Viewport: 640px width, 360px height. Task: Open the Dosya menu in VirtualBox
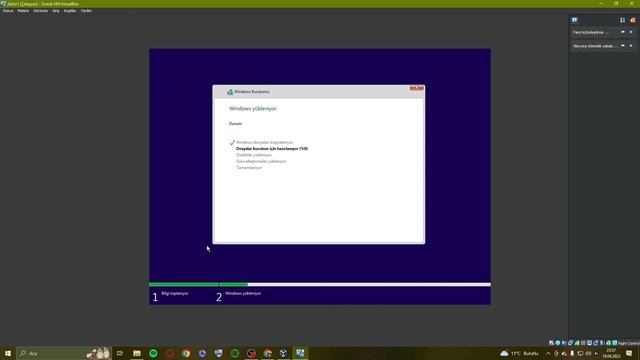[8, 11]
